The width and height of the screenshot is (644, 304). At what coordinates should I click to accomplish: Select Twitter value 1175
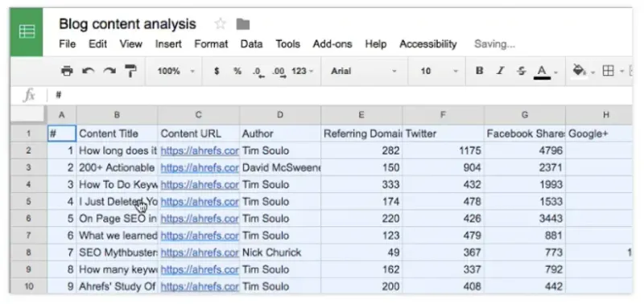pyautogui.click(x=444, y=150)
